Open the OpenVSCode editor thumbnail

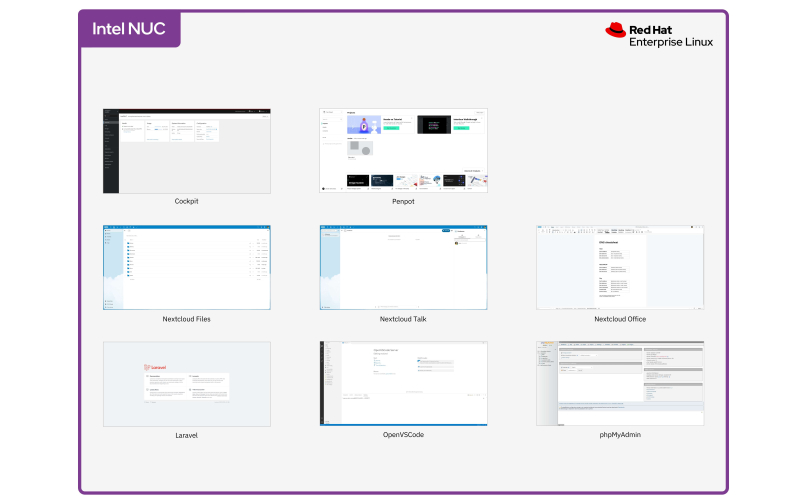click(x=403, y=384)
